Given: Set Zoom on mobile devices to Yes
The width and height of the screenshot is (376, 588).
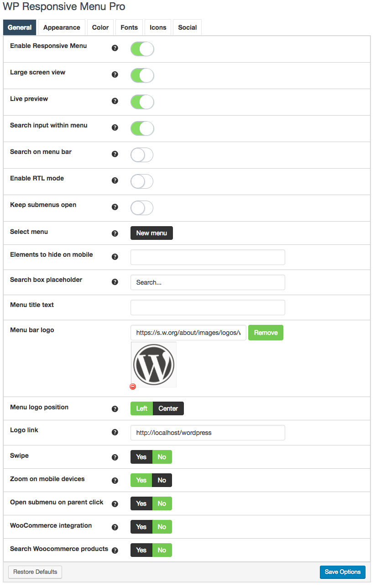Looking at the screenshot, I should [x=141, y=480].
